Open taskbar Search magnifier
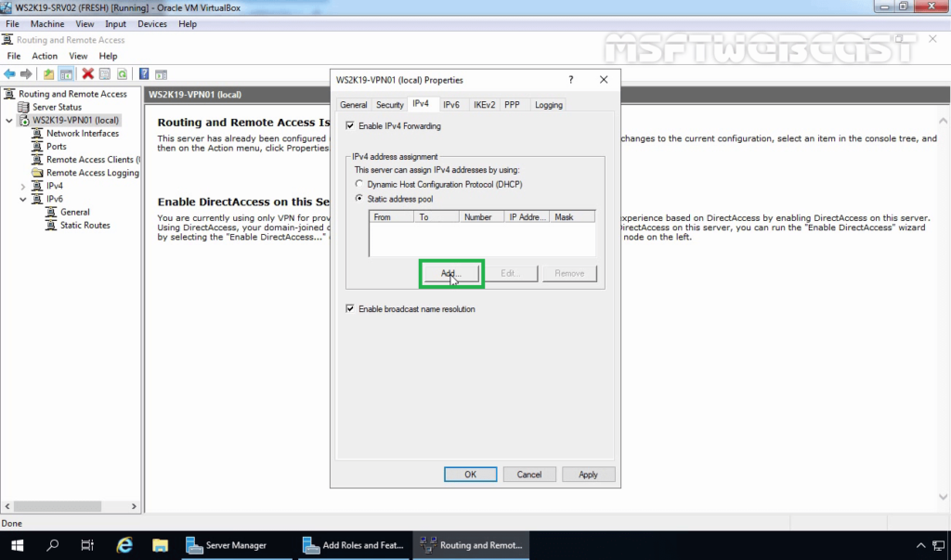 click(53, 545)
